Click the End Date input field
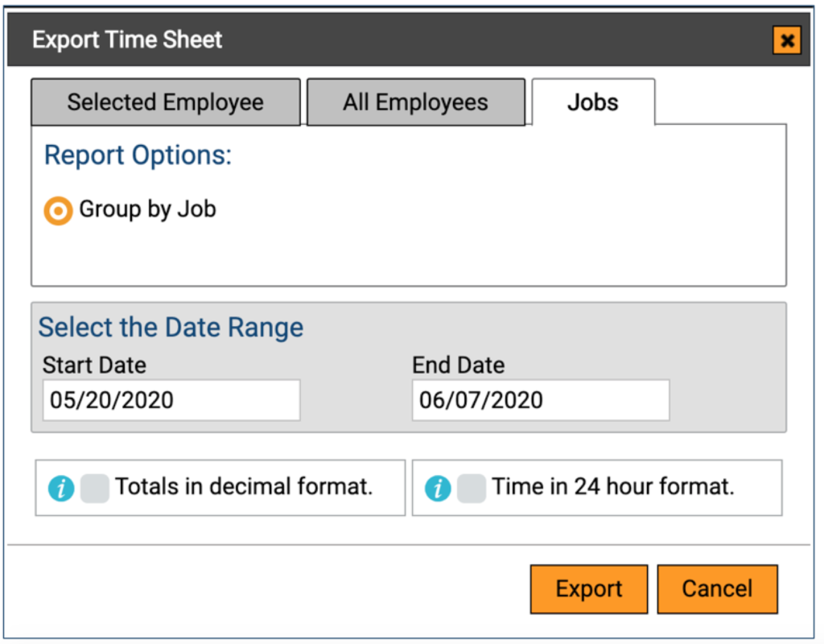Viewport: 824px width, 644px height. (540, 400)
